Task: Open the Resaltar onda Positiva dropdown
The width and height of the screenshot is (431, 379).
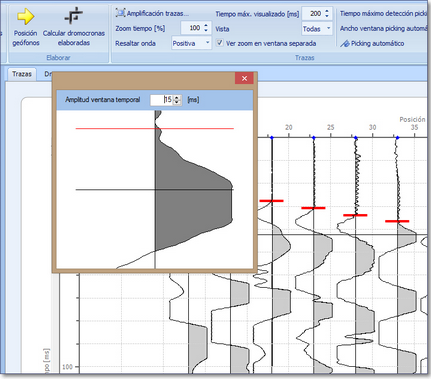Action: (x=191, y=43)
